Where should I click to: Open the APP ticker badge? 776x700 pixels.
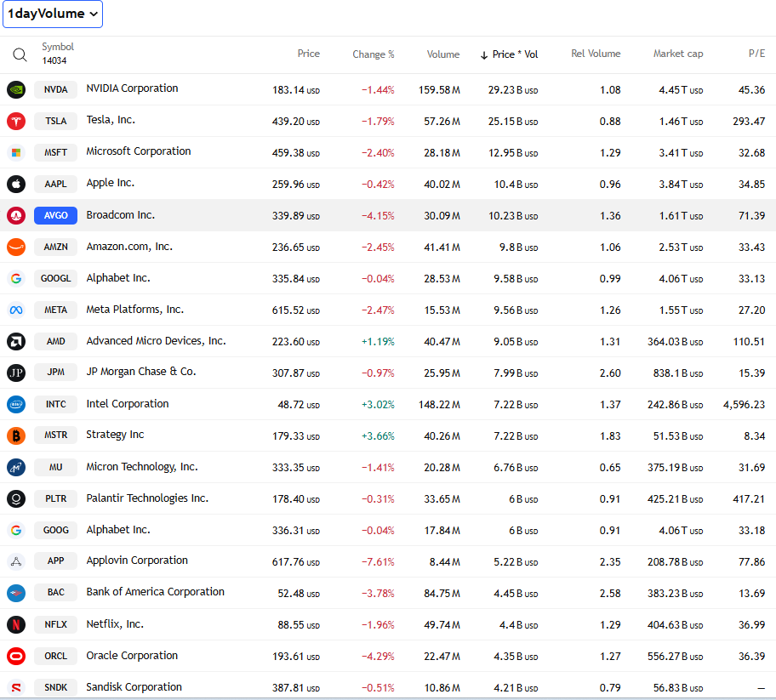[56, 561]
